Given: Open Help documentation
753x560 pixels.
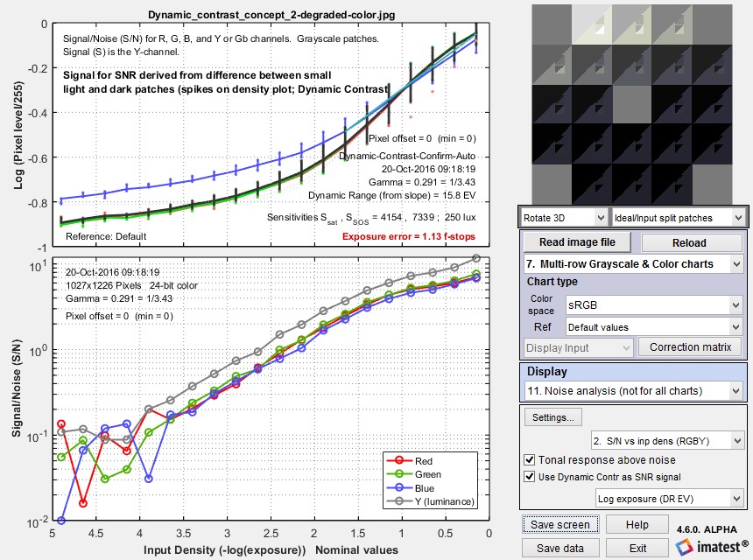Looking at the screenshot, I should pos(637,523).
